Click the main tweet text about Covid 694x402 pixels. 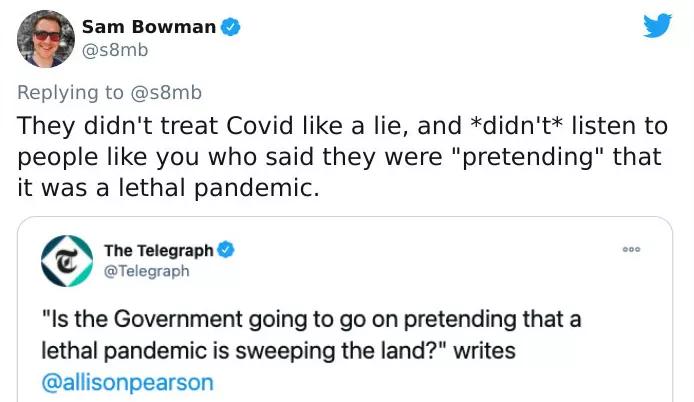pyautogui.click(x=340, y=158)
